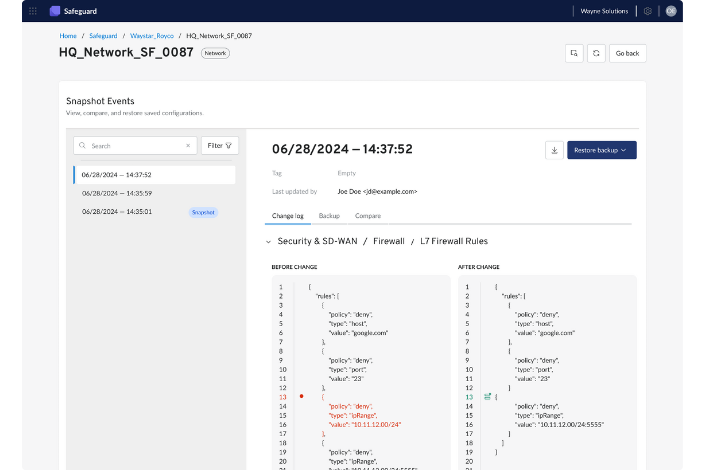The width and height of the screenshot is (705, 470).
Task: Click the HQ_Network_SF_0087 page title
Action: point(126,53)
